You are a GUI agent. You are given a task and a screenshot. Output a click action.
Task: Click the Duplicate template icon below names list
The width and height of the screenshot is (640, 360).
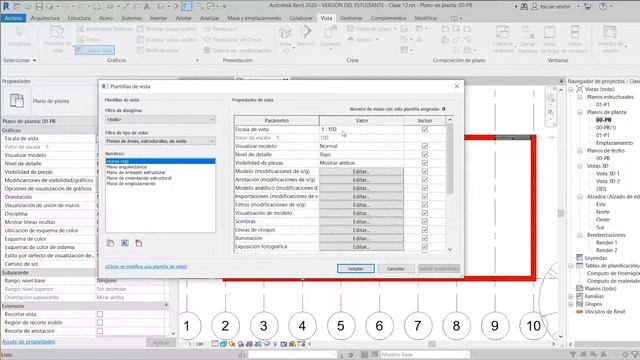click(110, 243)
